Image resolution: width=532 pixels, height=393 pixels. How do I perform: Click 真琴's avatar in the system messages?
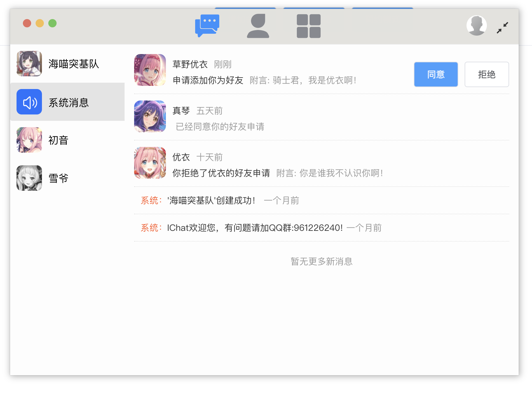(150, 116)
